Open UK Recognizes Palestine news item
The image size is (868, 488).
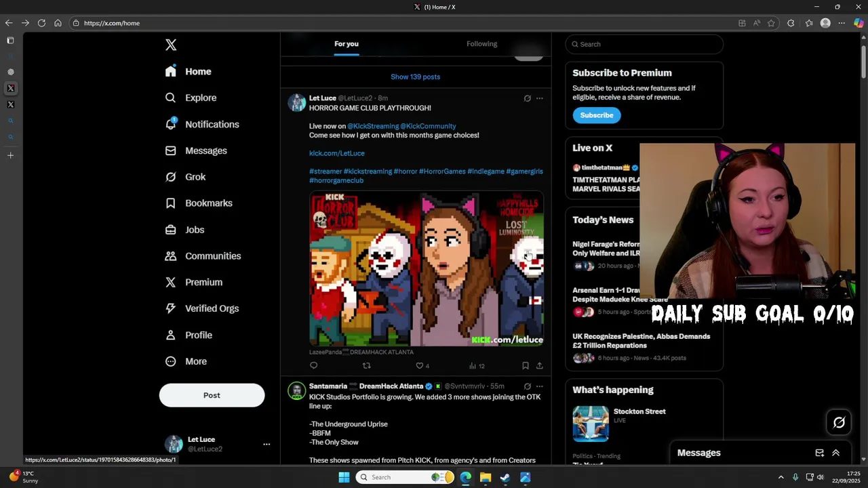pyautogui.click(x=642, y=346)
